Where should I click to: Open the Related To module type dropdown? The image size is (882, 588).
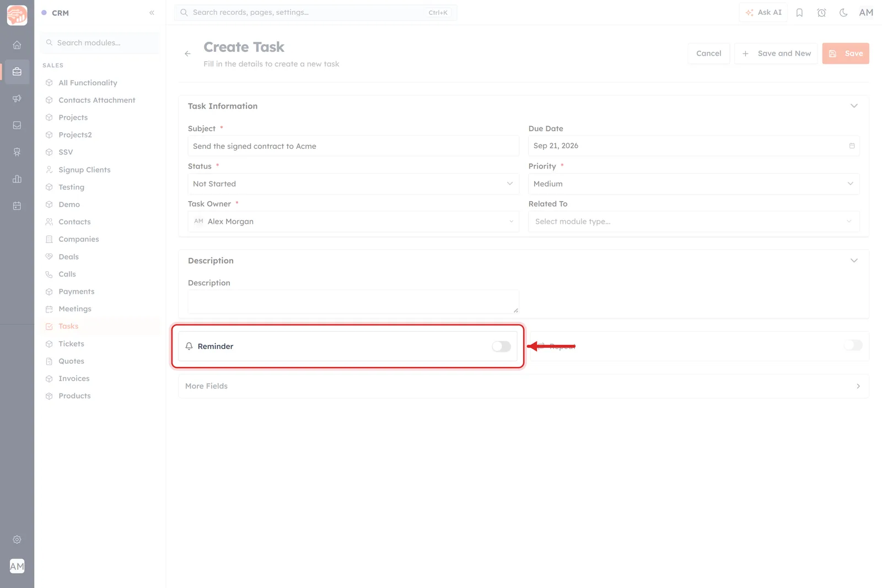tap(693, 222)
